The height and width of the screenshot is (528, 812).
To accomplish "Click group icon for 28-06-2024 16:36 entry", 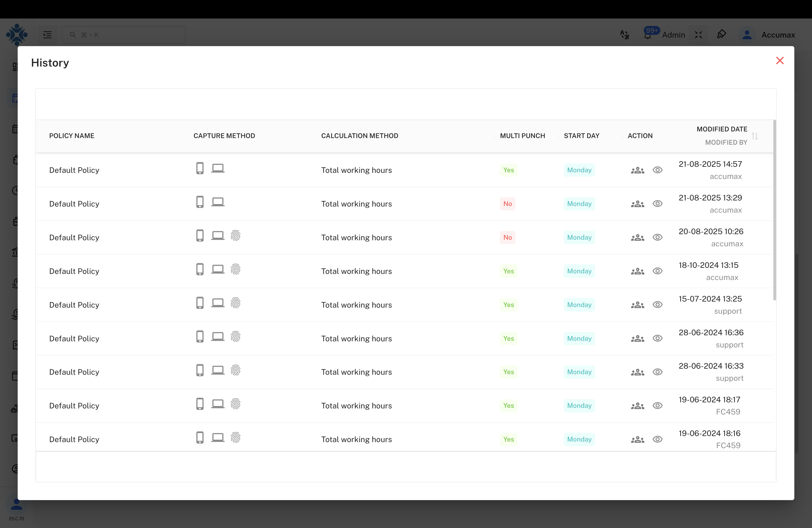I will coord(637,339).
